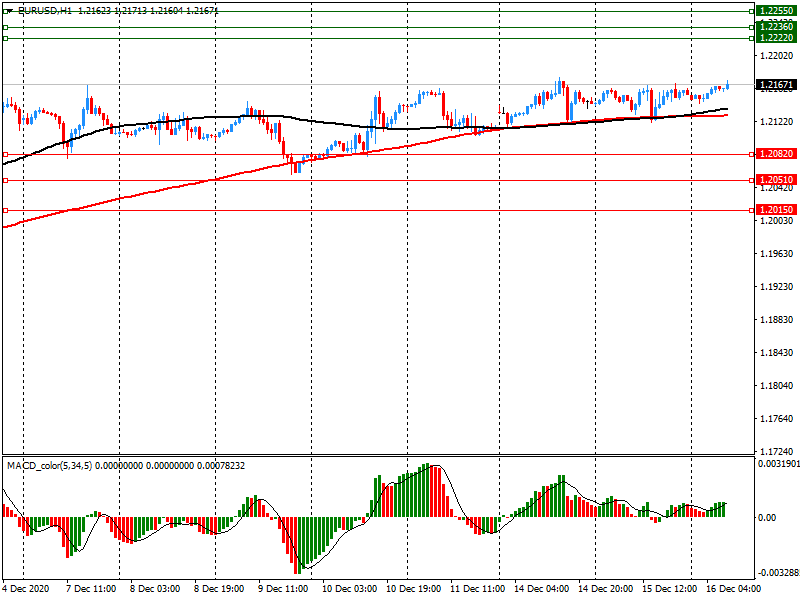This screenshot has height=600, width=800.
Task: Click left handle of the 1.20820 line
Action: pos(5,154)
